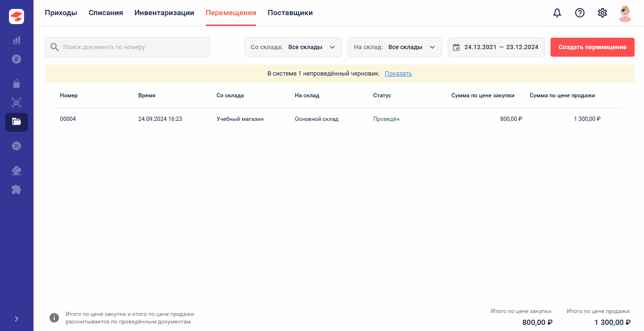The image size is (644, 331).
Task: Open the barcode scanner icon in sidebar
Action: pyautogui.click(x=17, y=102)
